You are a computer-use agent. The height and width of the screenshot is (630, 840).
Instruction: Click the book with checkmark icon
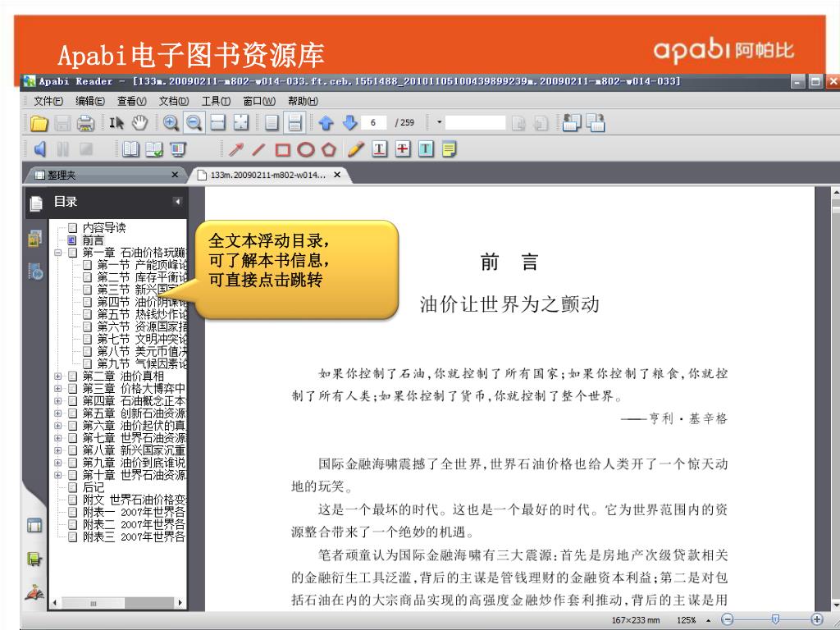coord(154,149)
